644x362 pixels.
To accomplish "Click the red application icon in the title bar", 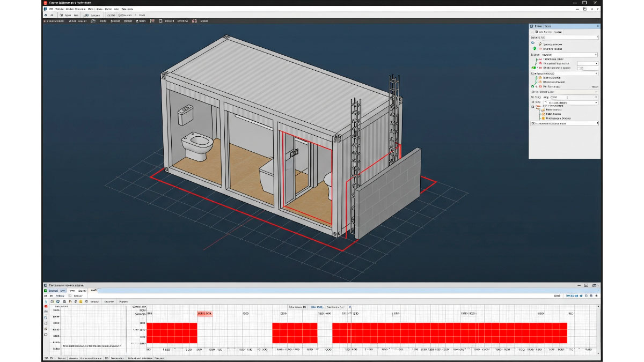I will click(x=45, y=3).
